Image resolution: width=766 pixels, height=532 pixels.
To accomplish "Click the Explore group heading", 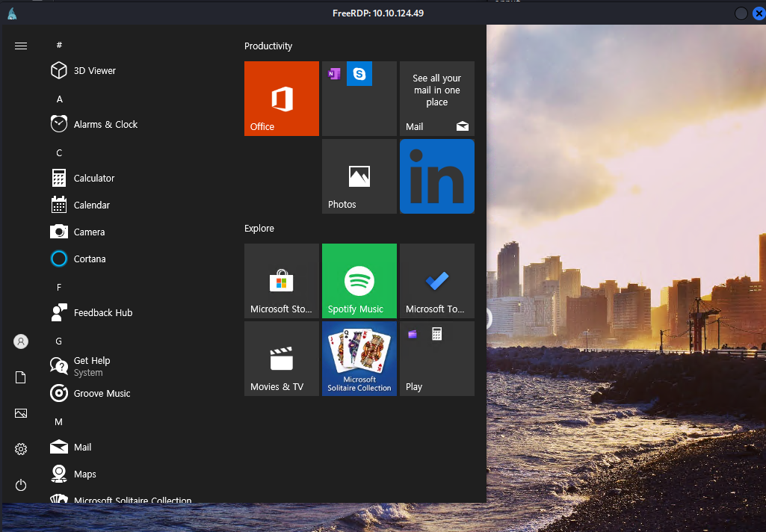I will click(x=259, y=229).
